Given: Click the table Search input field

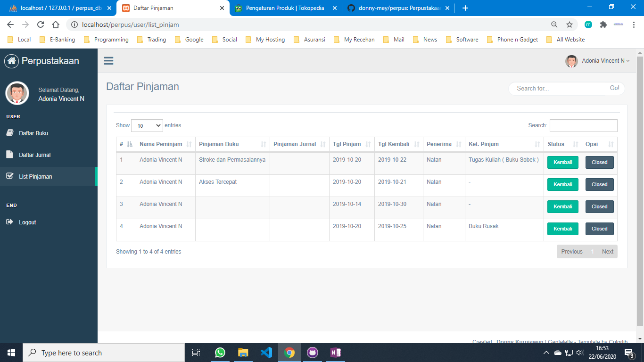Looking at the screenshot, I should pyautogui.click(x=583, y=125).
